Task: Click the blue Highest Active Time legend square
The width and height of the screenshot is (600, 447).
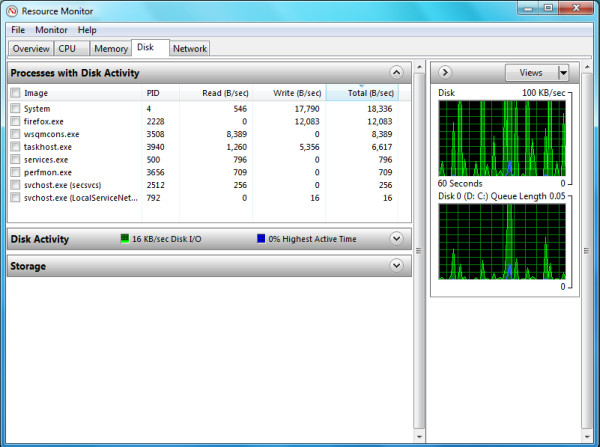Action: (261, 238)
